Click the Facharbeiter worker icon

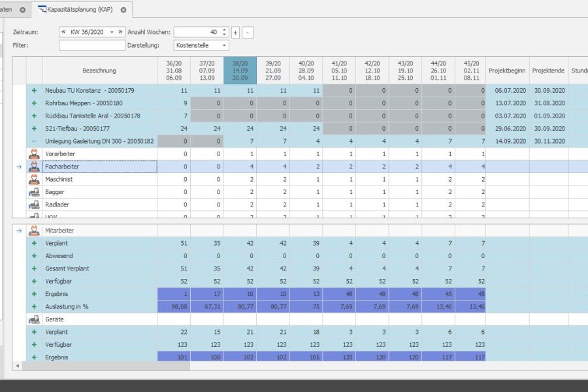click(34, 167)
